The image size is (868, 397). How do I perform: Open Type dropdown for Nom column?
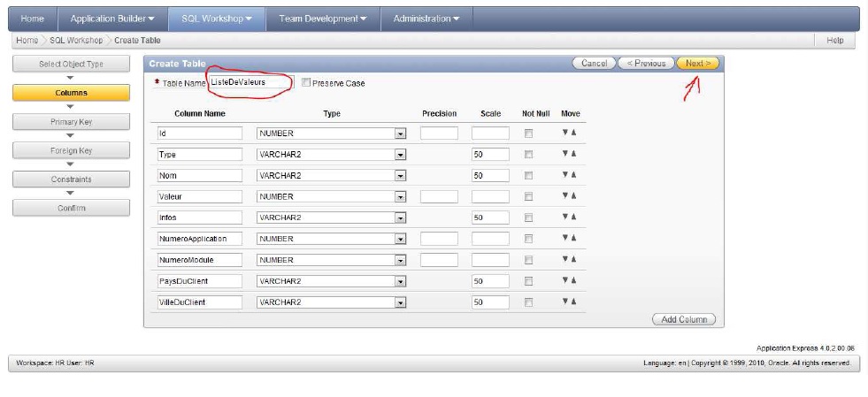tap(400, 176)
